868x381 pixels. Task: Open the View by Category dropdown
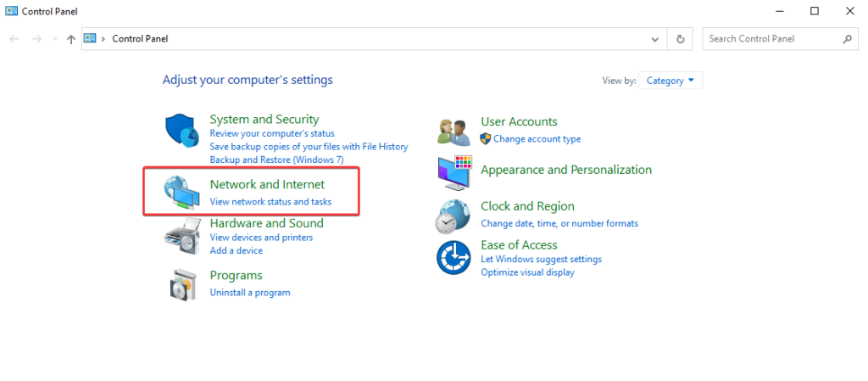[670, 81]
